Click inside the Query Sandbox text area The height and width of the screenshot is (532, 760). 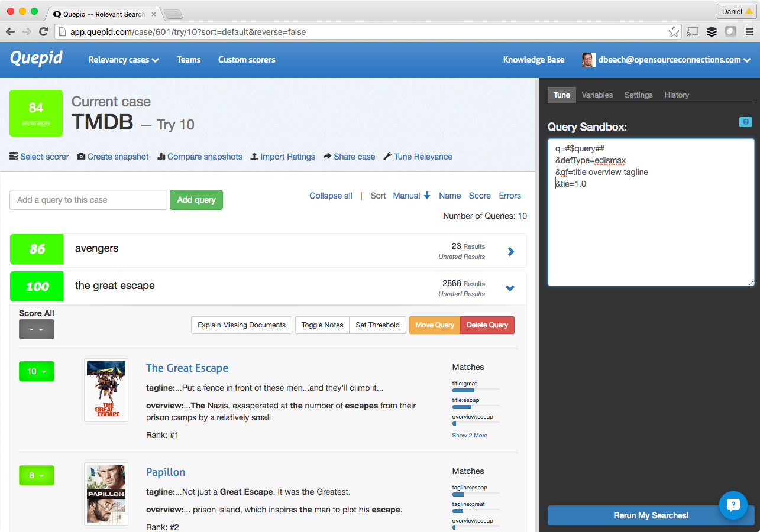651,212
